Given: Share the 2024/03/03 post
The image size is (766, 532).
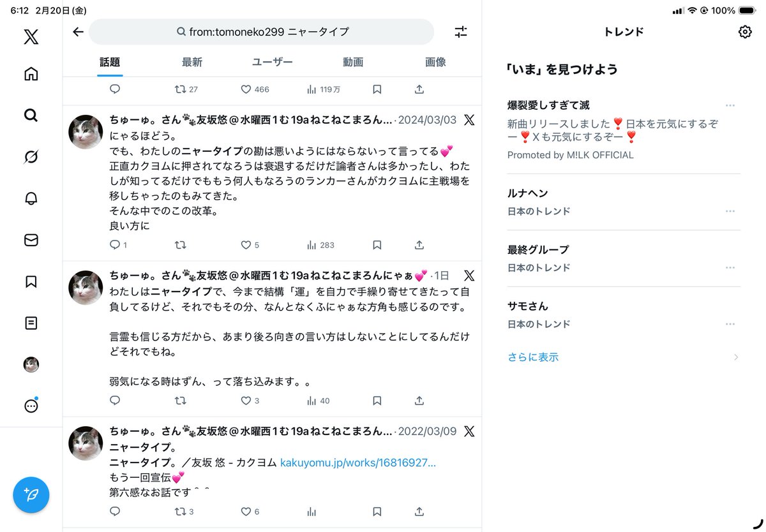Looking at the screenshot, I should coord(419,245).
